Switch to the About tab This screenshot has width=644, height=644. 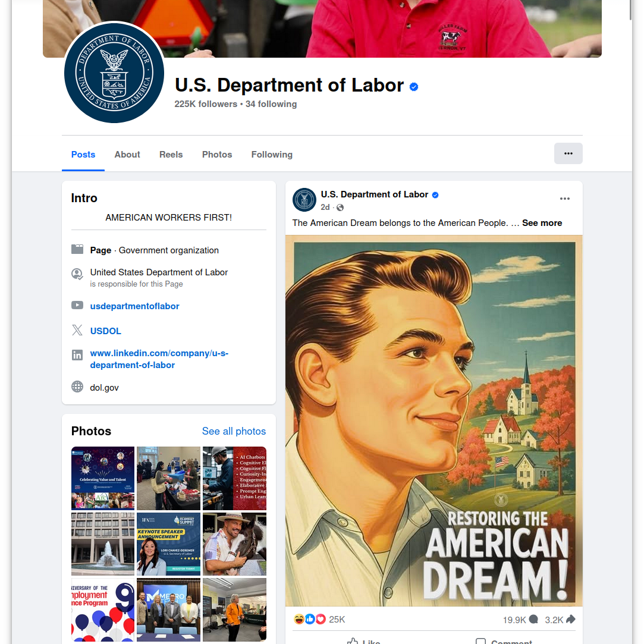point(127,155)
